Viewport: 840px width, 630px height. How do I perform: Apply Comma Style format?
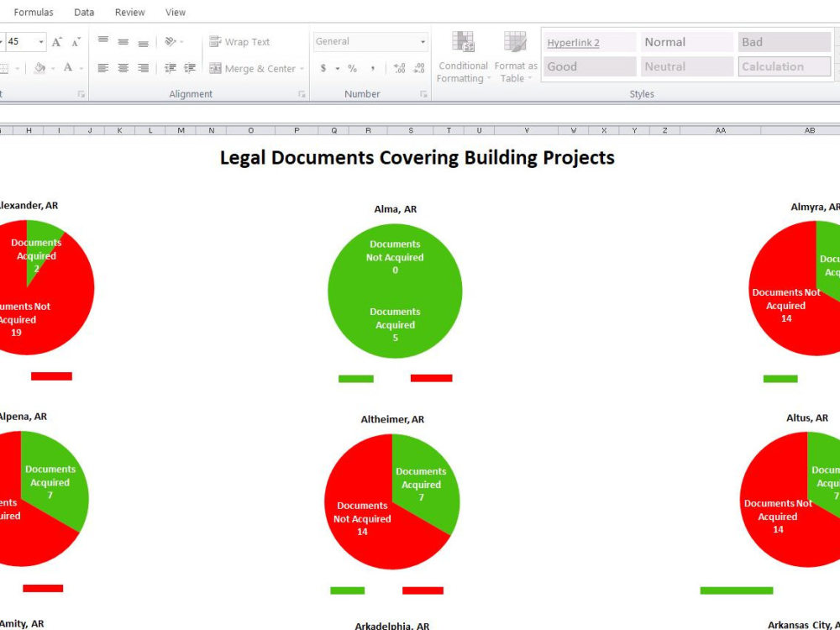tap(372, 68)
